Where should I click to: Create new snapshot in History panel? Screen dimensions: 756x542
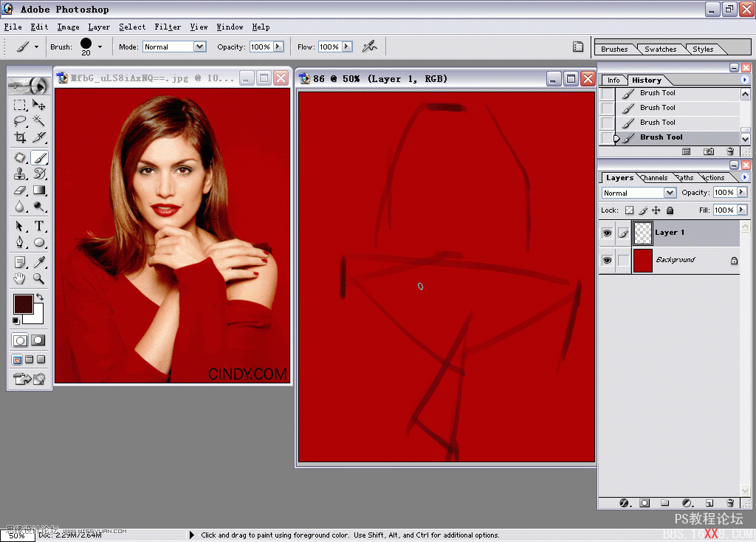708,151
